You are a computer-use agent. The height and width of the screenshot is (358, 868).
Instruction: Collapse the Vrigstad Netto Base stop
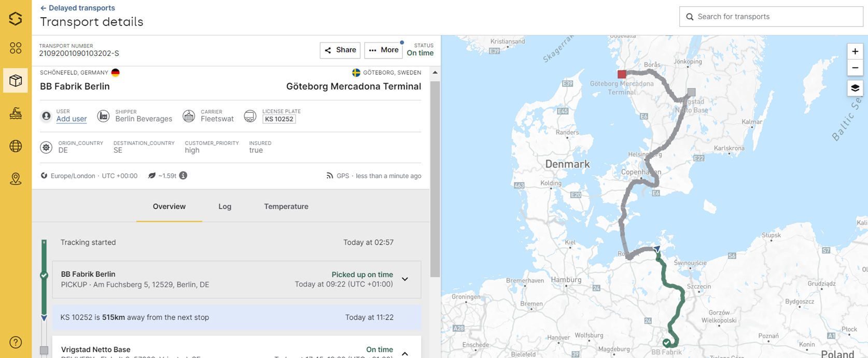pyautogui.click(x=405, y=354)
